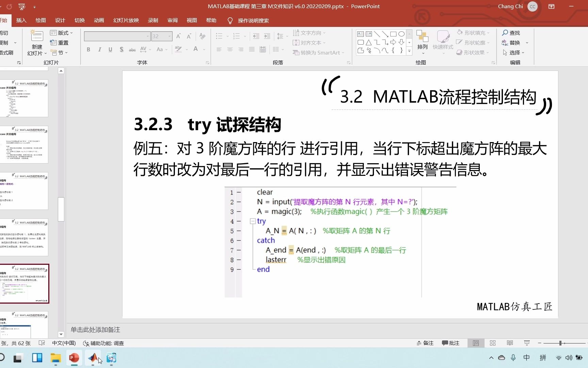Toggle bold formatting on selected text

click(88, 49)
